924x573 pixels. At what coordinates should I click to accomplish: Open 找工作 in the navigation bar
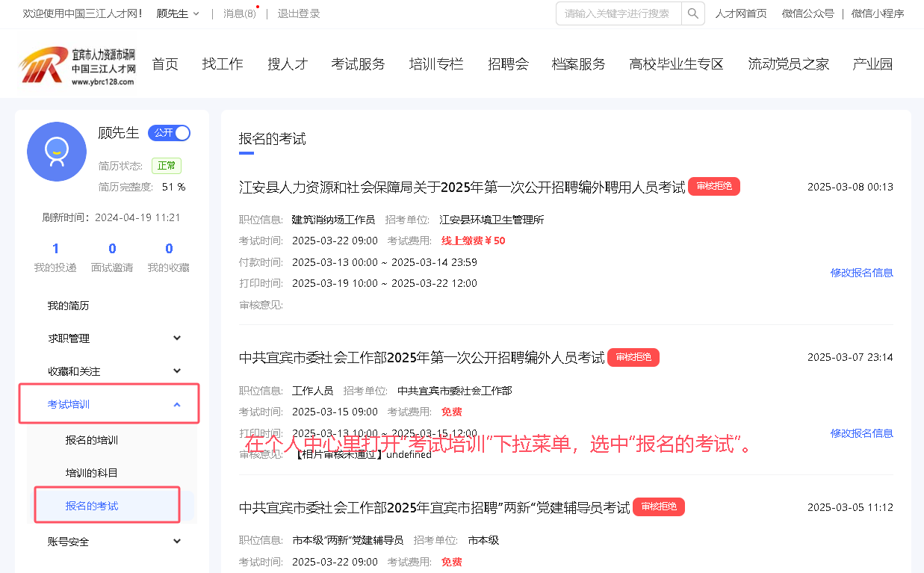click(x=223, y=64)
